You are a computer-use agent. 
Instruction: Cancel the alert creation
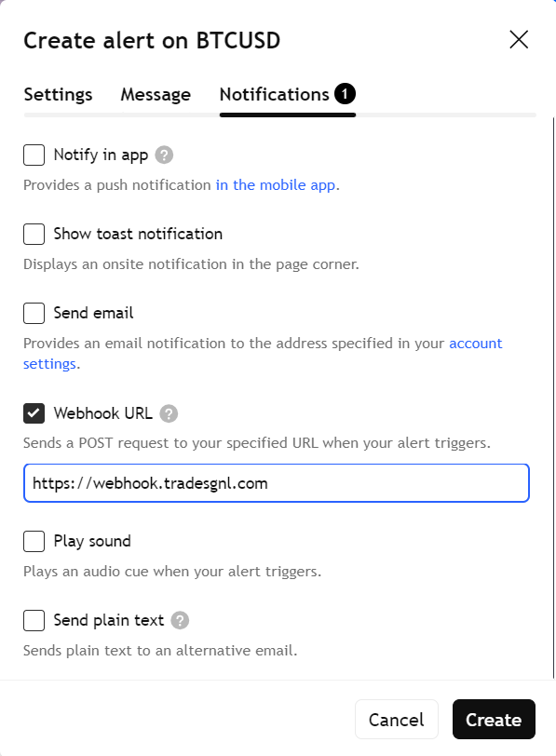click(396, 719)
